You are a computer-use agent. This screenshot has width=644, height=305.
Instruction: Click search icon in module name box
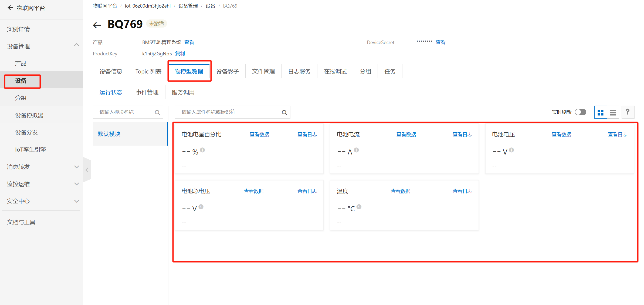coord(157,112)
